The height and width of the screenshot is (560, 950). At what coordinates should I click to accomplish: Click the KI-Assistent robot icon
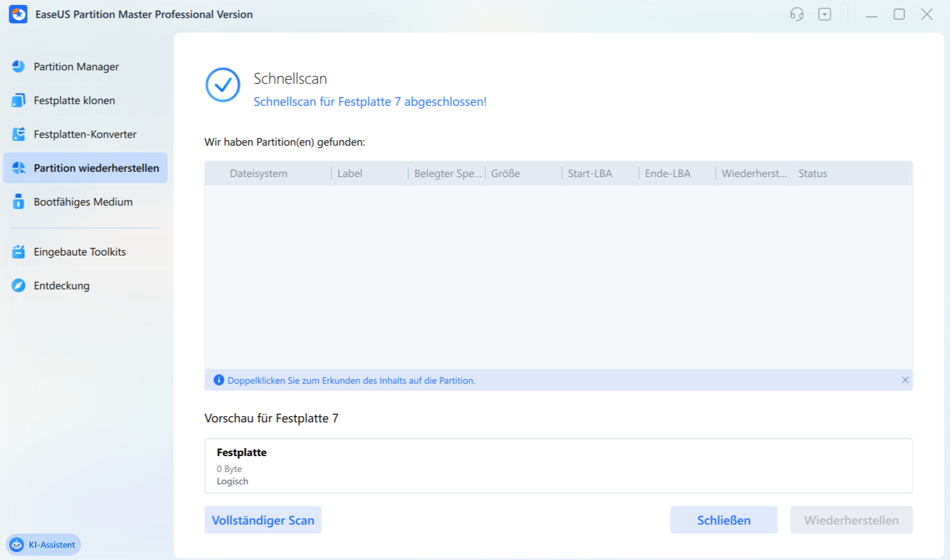pos(17,545)
